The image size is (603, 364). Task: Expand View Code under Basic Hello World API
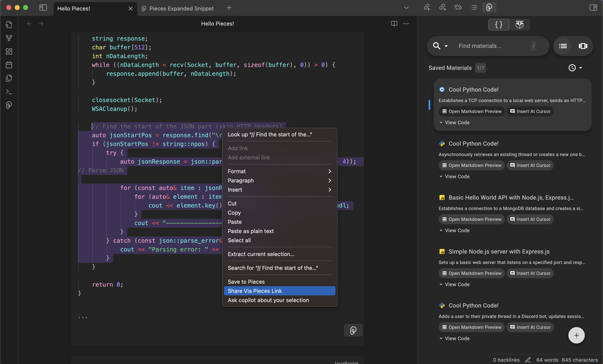pyautogui.click(x=455, y=231)
